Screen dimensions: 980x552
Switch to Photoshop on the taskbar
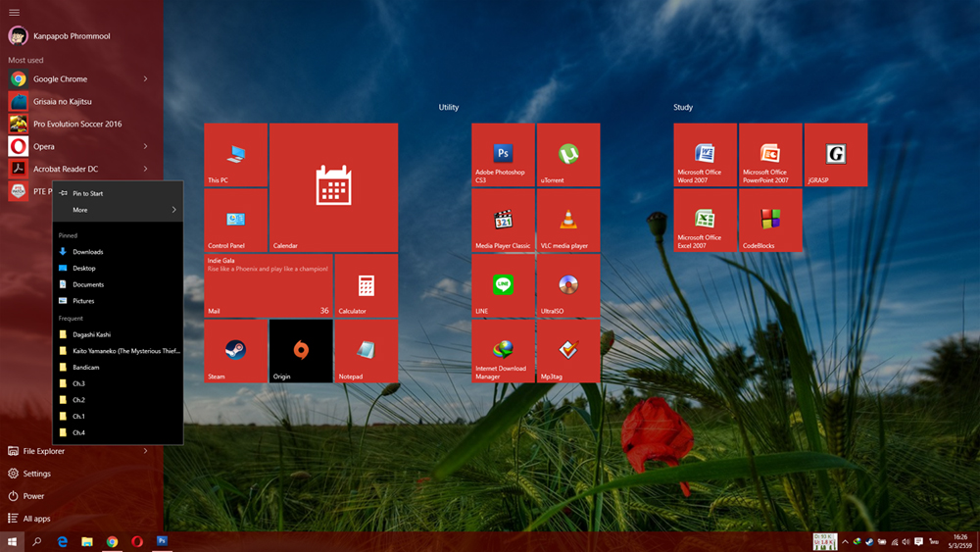tap(162, 542)
